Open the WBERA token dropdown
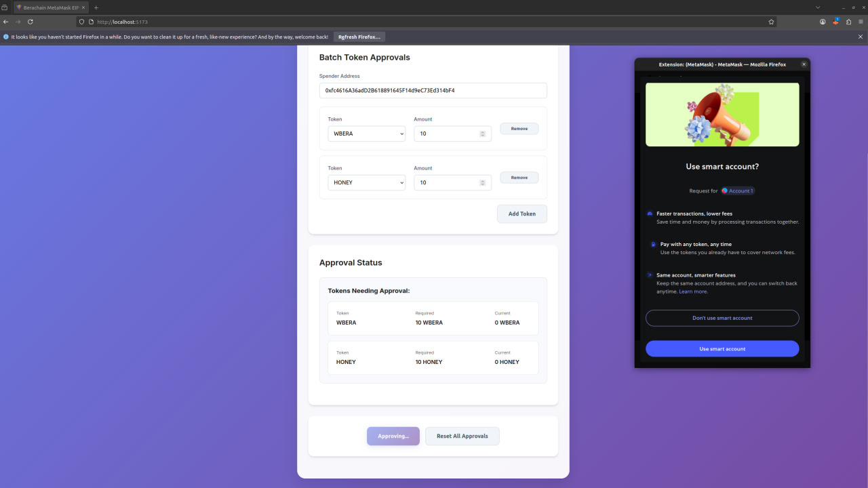 pyautogui.click(x=366, y=134)
